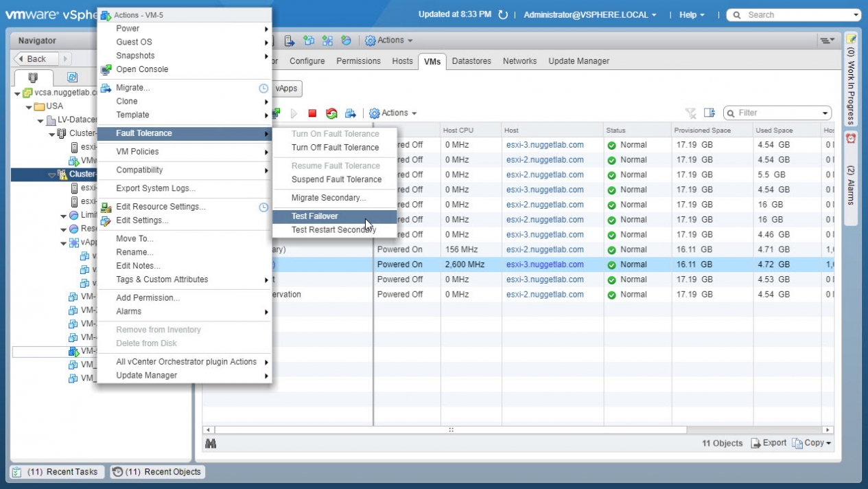
Task: Open the Help dropdown menu
Action: (692, 14)
